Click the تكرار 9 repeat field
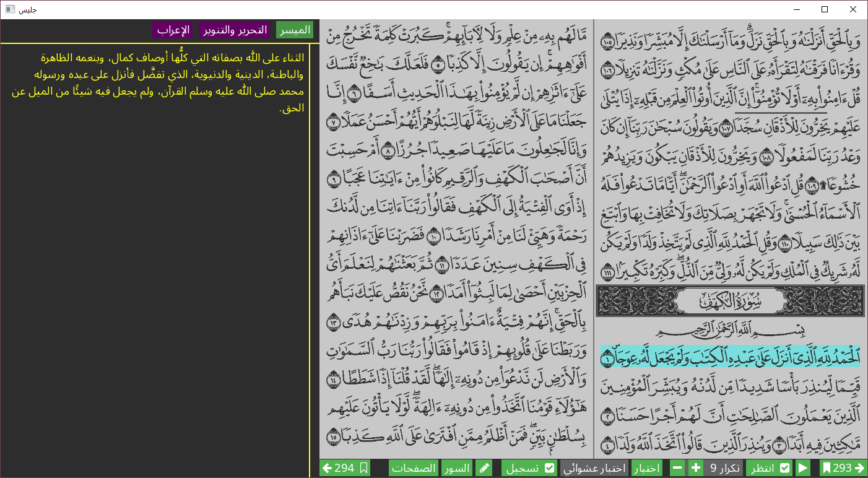 tap(723, 468)
